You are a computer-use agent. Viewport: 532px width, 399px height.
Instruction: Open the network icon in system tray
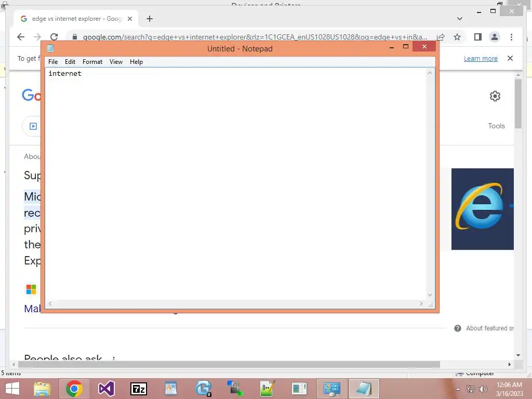point(471,389)
